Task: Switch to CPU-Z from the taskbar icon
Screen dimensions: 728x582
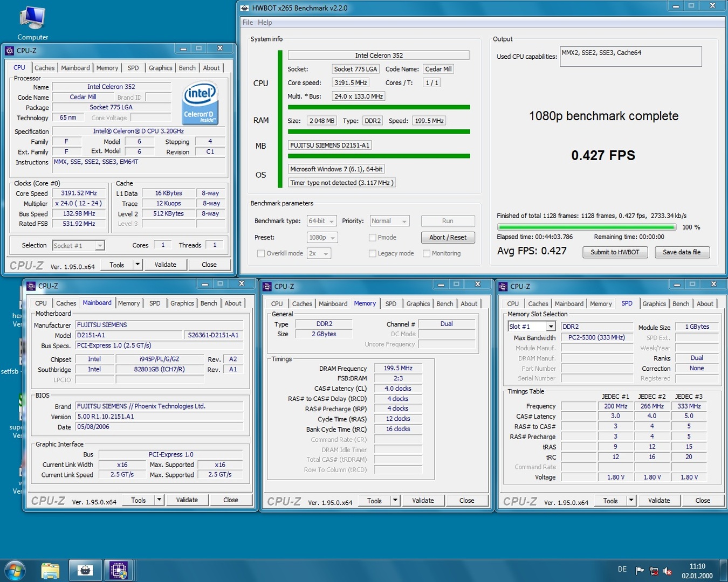Action: click(x=119, y=570)
